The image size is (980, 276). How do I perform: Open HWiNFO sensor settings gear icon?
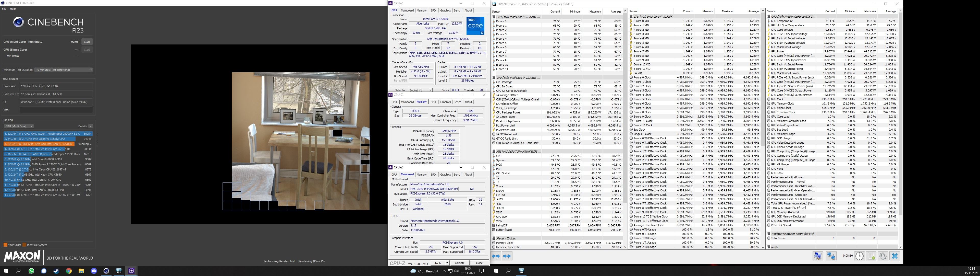883,256
